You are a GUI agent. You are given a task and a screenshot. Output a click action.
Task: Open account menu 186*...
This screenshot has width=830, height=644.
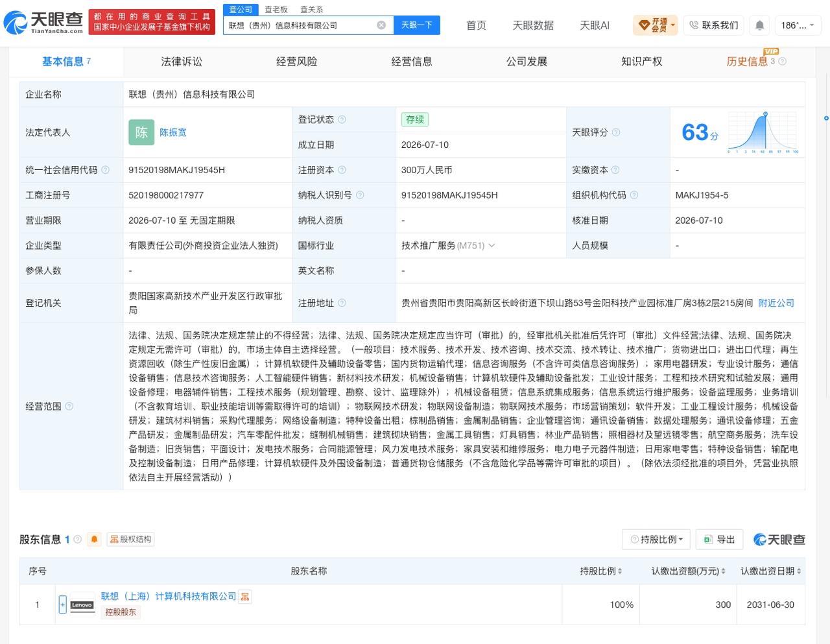point(798,25)
